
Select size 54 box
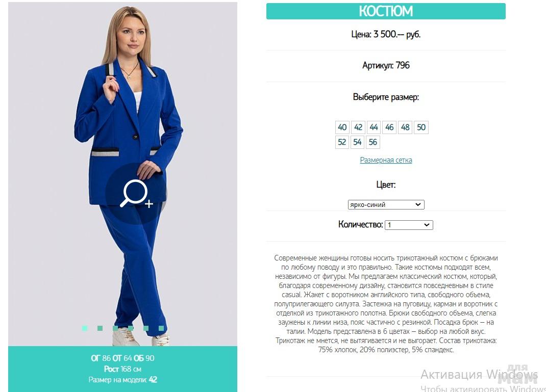[x=357, y=142]
